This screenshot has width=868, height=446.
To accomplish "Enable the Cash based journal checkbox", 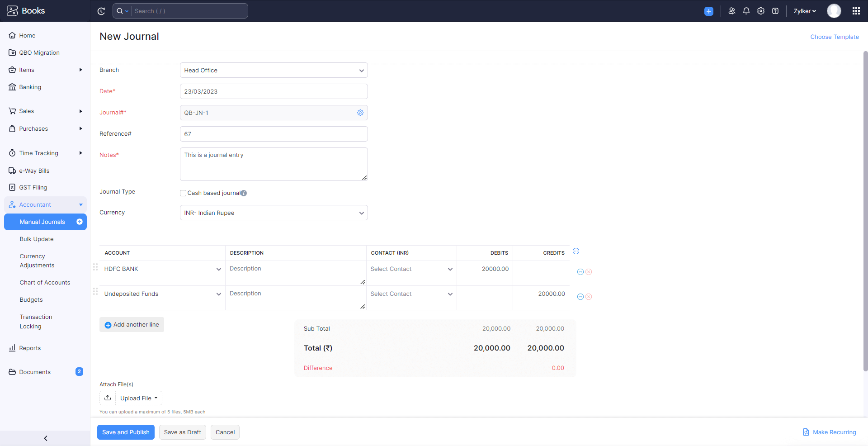I will click(183, 193).
